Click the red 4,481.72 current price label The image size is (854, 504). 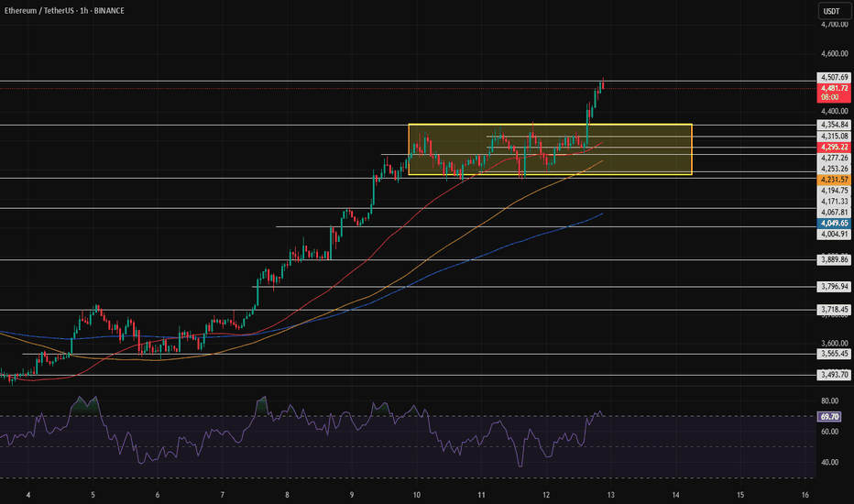[x=834, y=93]
